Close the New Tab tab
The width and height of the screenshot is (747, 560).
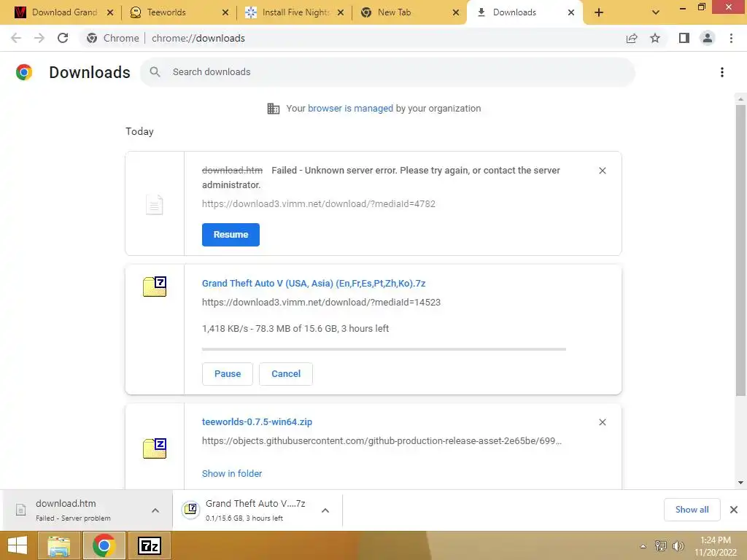(x=456, y=12)
